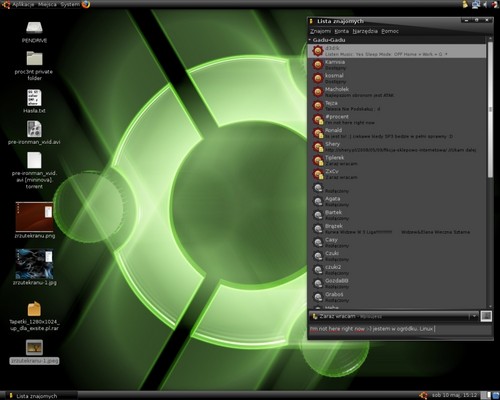Click the date and time clock
Viewport: 500px width, 400px height.
tap(454, 395)
